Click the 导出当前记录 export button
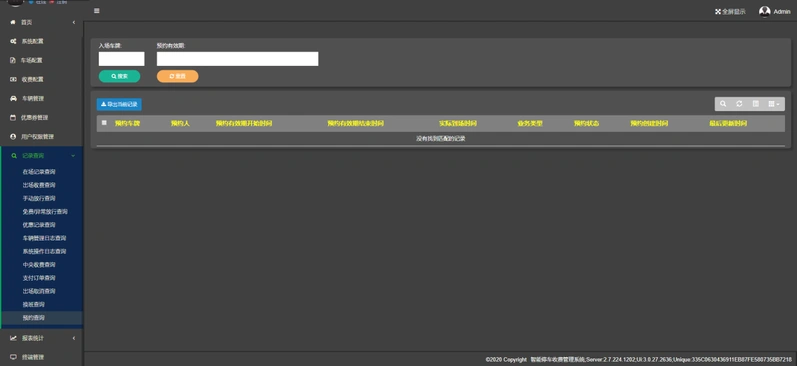The width and height of the screenshot is (797, 366). pos(119,104)
